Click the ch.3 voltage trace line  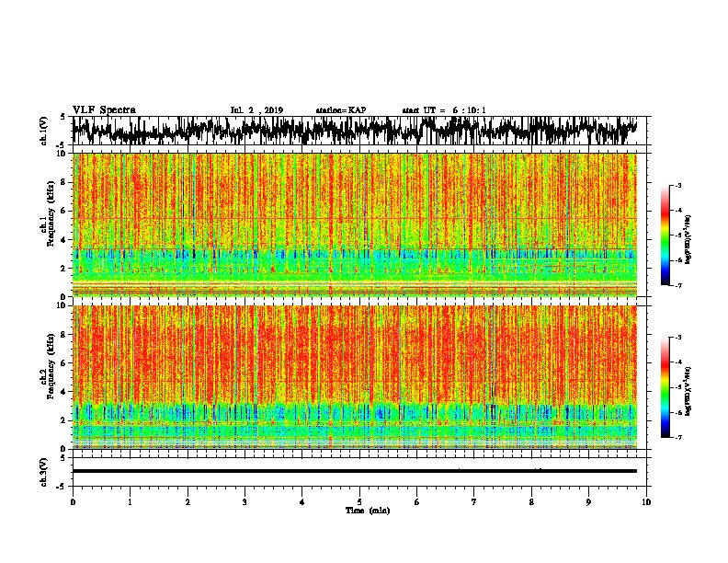click(355, 471)
